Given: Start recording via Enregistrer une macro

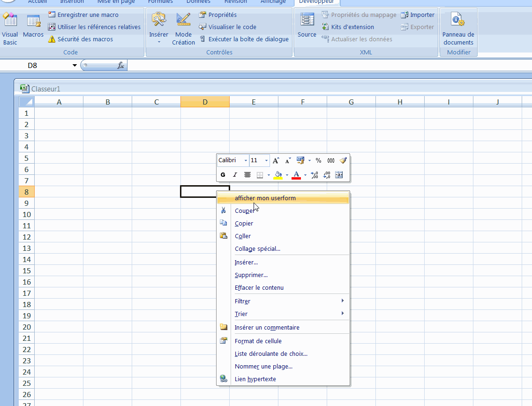Looking at the screenshot, I should coord(83,15).
